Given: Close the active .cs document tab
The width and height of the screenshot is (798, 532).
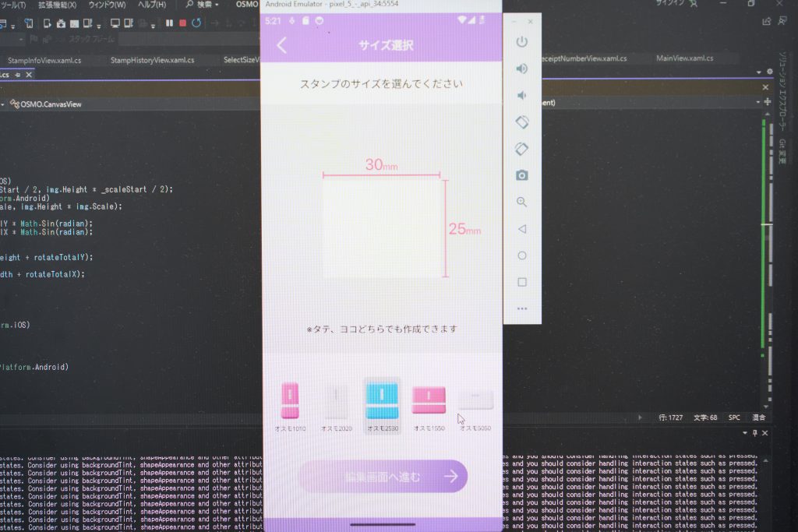Looking at the screenshot, I should pyautogui.click(x=29, y=75).
